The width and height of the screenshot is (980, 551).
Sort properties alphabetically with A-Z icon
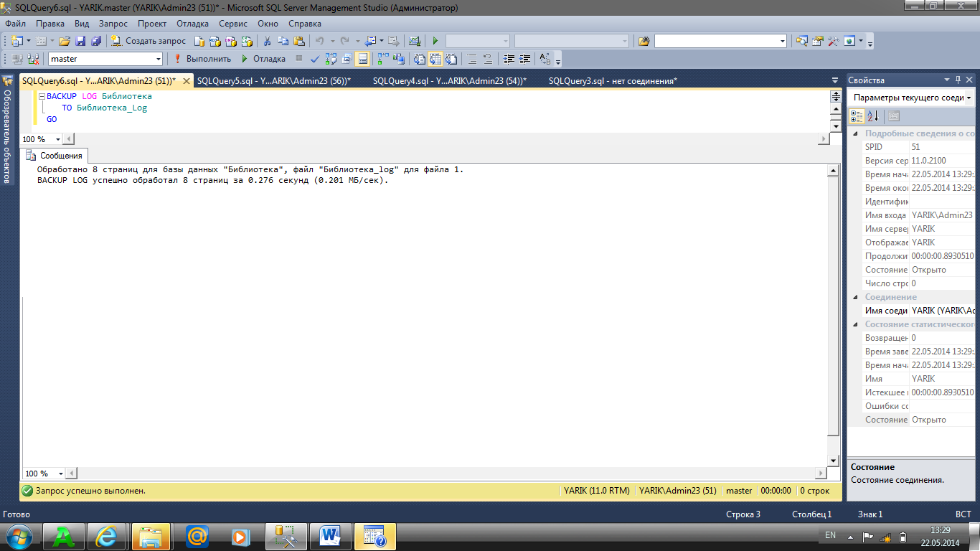coord(872,116)
